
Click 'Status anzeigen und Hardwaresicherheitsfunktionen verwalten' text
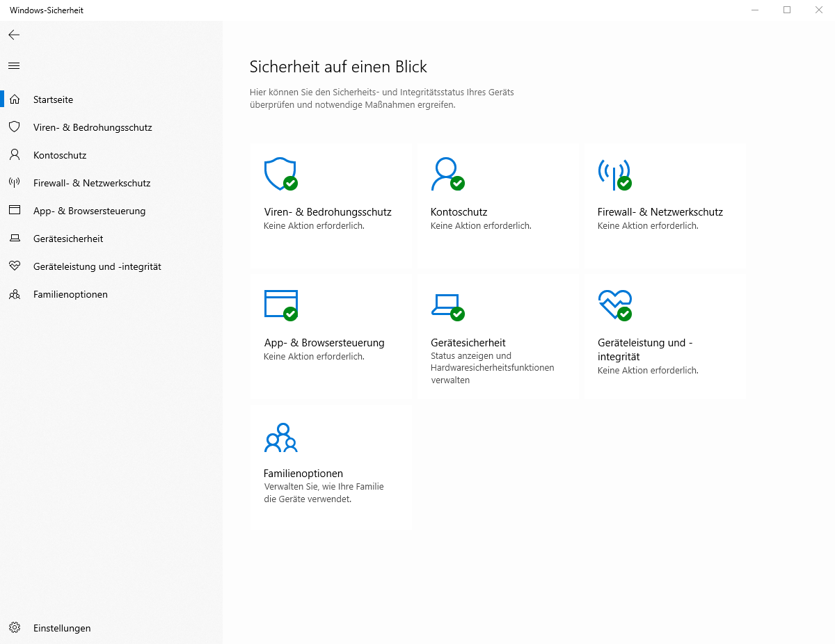point(493,368)
